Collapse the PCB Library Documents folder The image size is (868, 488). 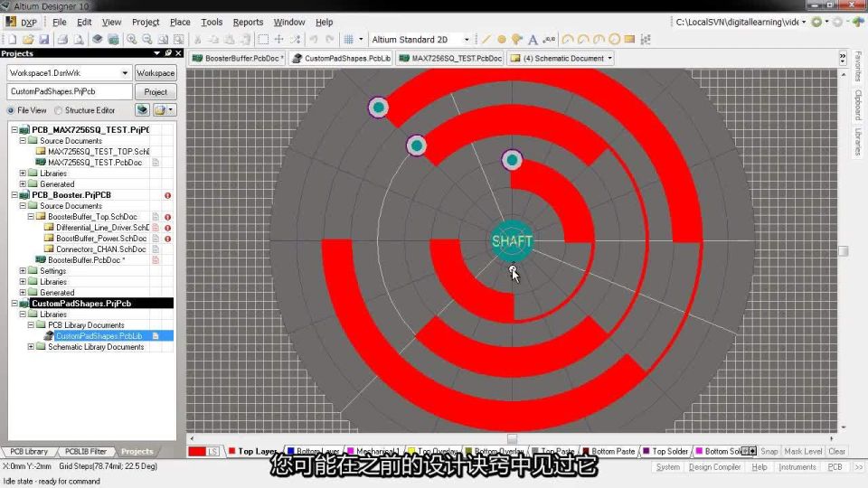pos(31,325)
